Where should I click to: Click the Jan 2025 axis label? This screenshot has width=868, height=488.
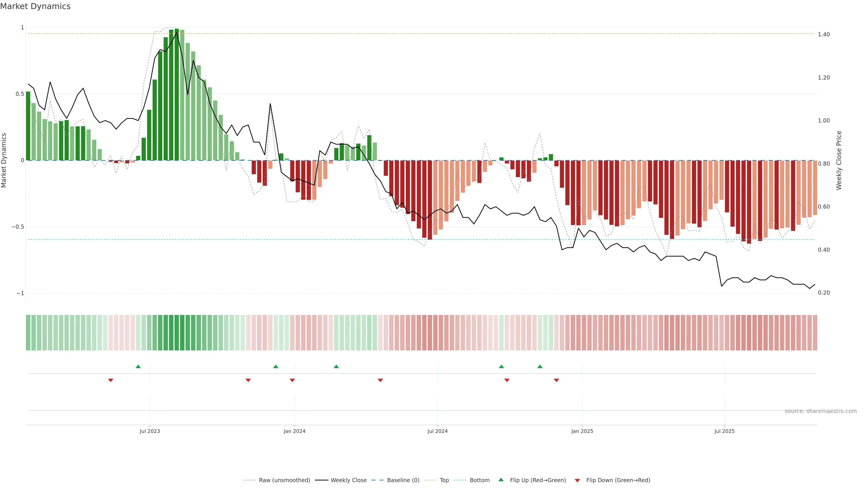[x=582, y=431]
